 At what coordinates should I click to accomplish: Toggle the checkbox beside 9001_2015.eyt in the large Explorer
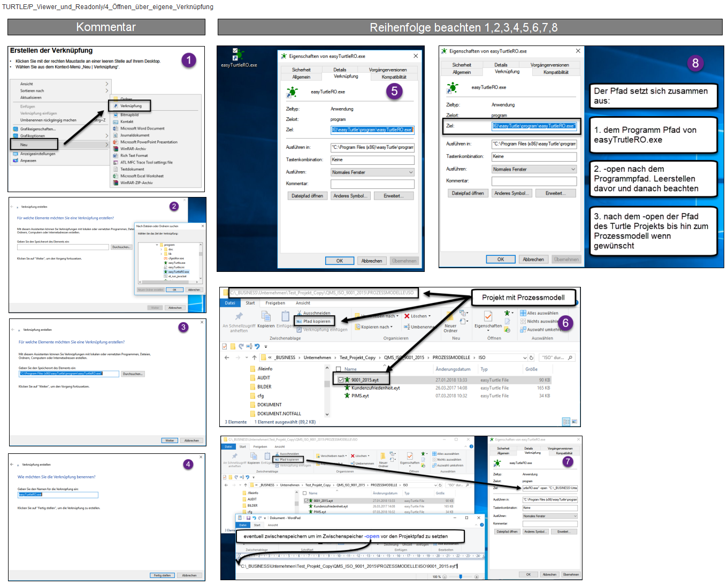coord(340,380)
